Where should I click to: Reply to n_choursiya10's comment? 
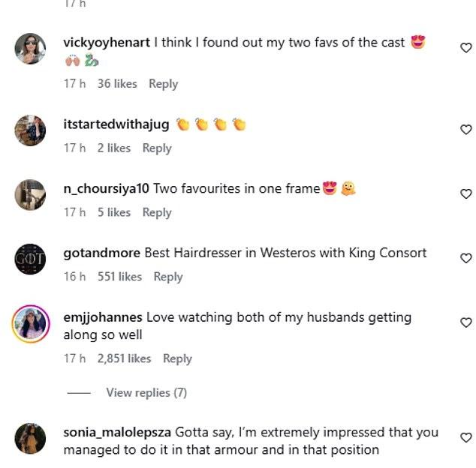[x=157, y=212]
